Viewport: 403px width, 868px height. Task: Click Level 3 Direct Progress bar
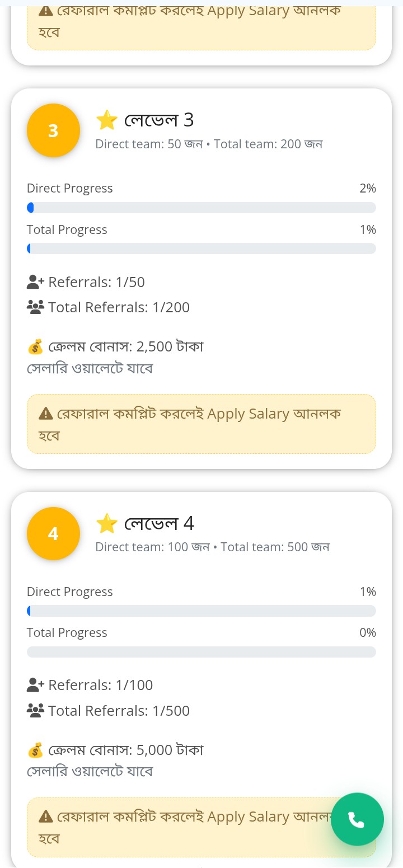coord(201,208)
